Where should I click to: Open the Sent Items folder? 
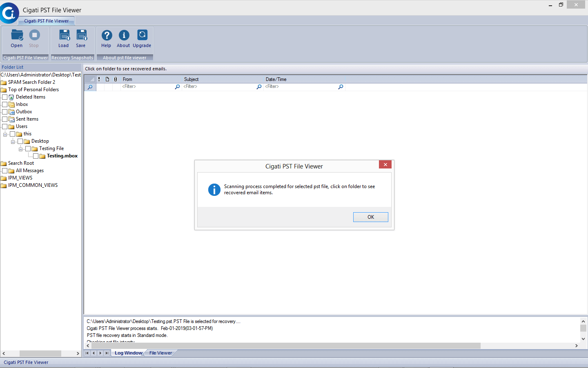coord(27,119)
